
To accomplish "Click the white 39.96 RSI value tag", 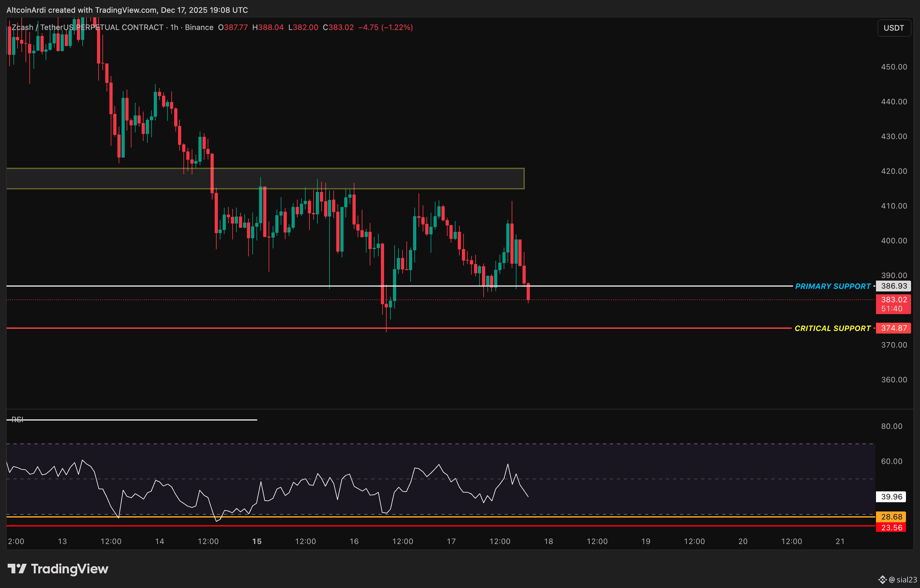I will 891,497.
